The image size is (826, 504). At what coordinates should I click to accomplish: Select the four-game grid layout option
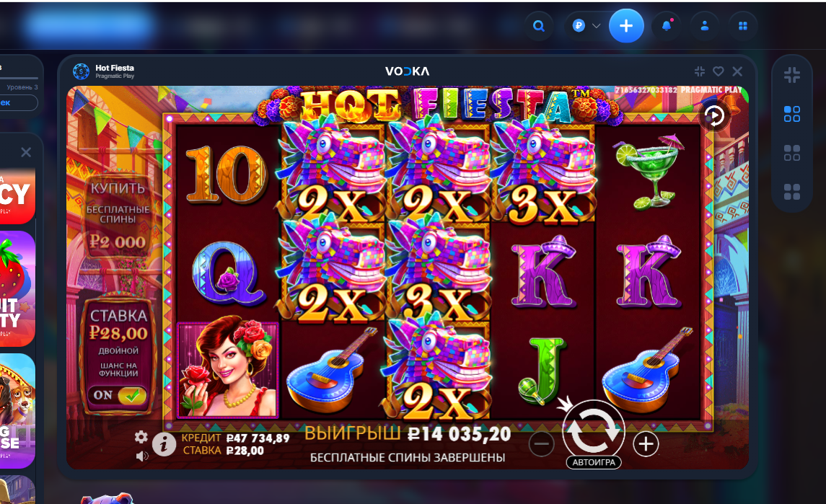tap(792, 191)
